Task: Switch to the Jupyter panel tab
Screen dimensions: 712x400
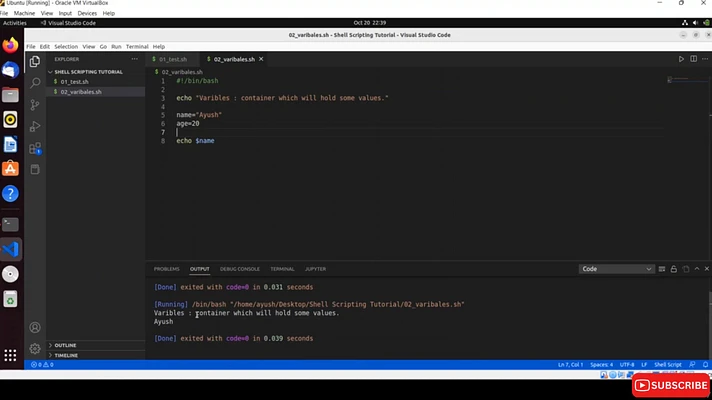Action: (x=316, y=269)
